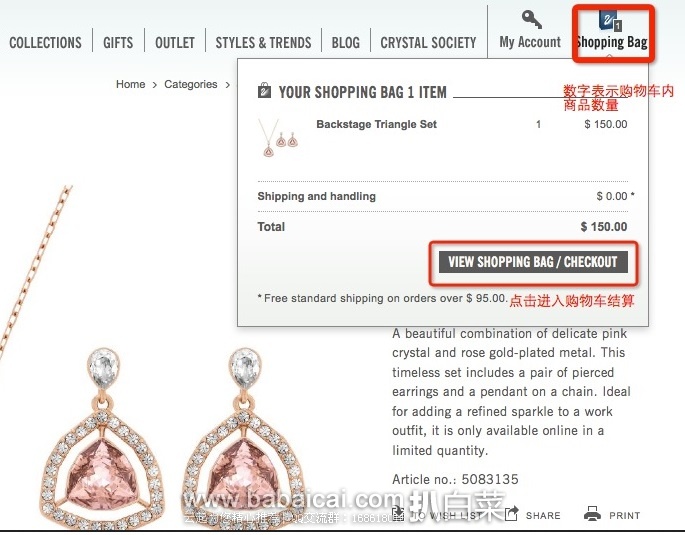Image resolution: width=685 pixels, height=535 pixels.
Task: Click Backstage Triangle Set product name
Action: (x=377, y=124)
